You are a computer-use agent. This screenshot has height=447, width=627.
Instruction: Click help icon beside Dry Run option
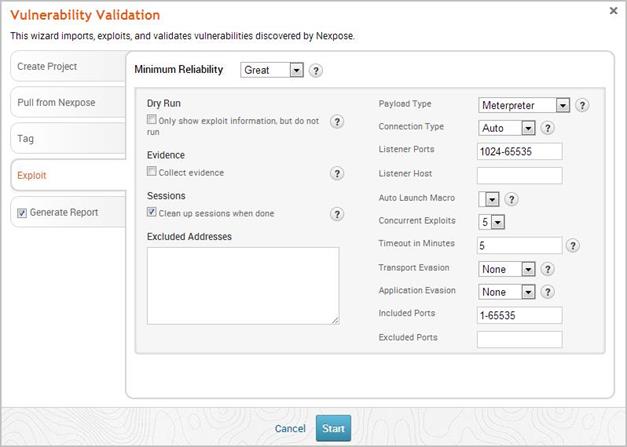click(337, 122)
